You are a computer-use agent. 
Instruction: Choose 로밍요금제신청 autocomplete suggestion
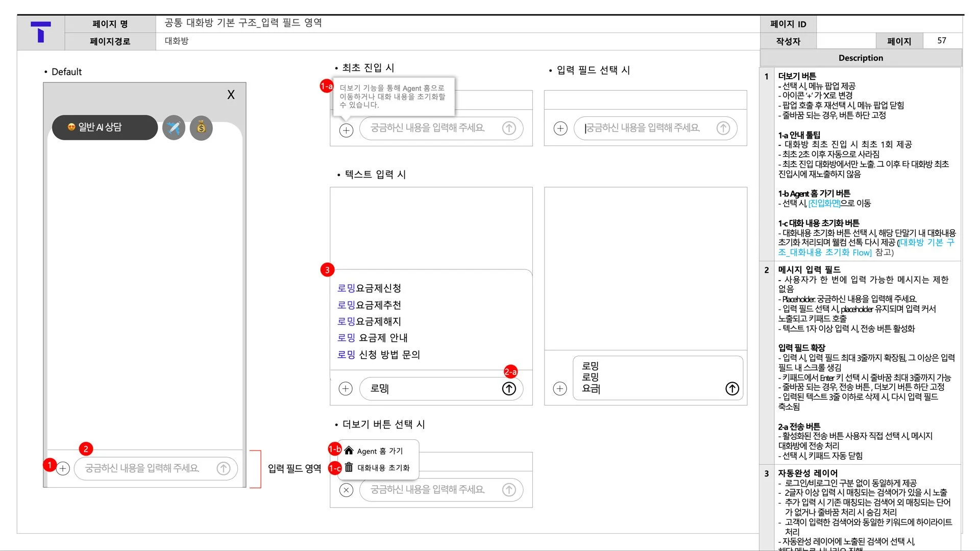click(x=370, y=288)
